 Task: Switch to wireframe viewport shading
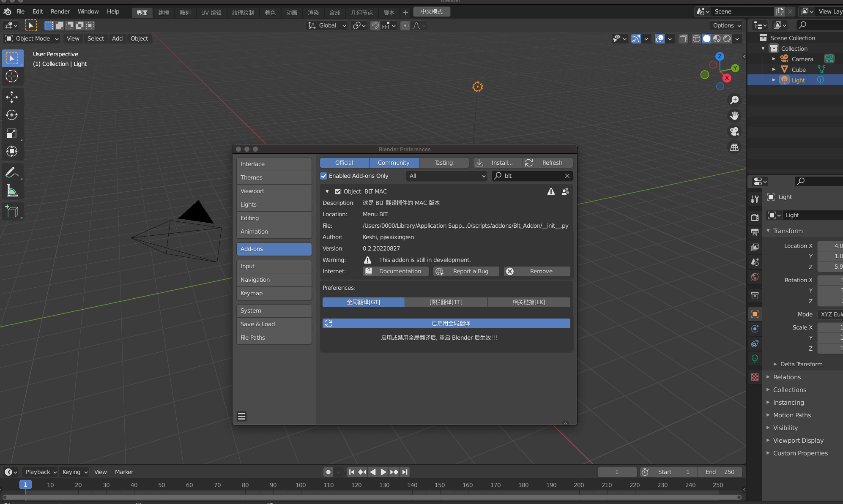tap(696, 38)
